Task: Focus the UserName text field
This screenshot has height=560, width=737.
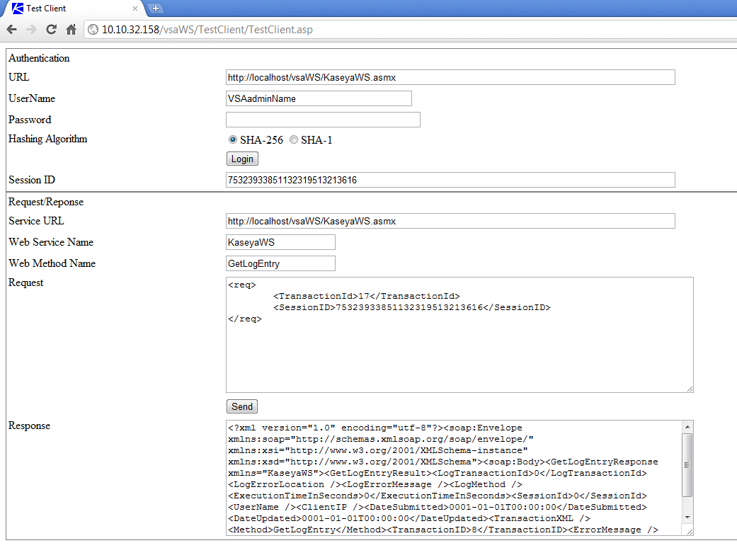Action: coord(319,98)
